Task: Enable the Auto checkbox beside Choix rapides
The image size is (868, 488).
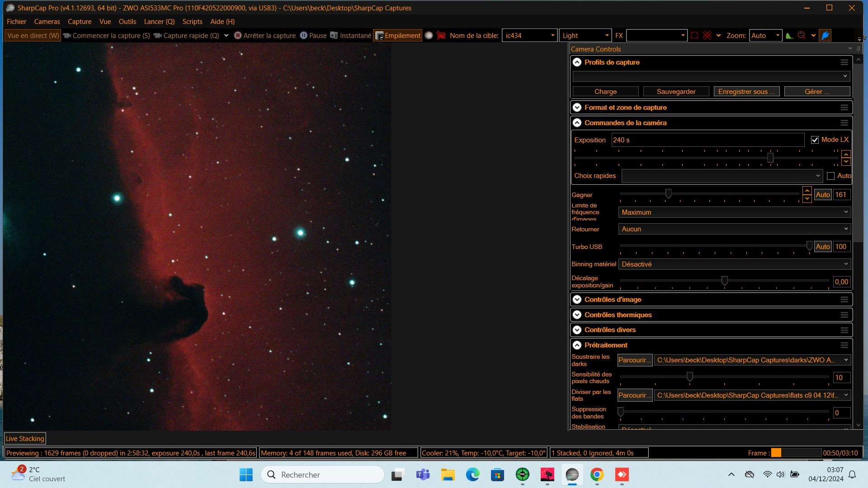Action: pyautogui.click(x=830, y=176)
